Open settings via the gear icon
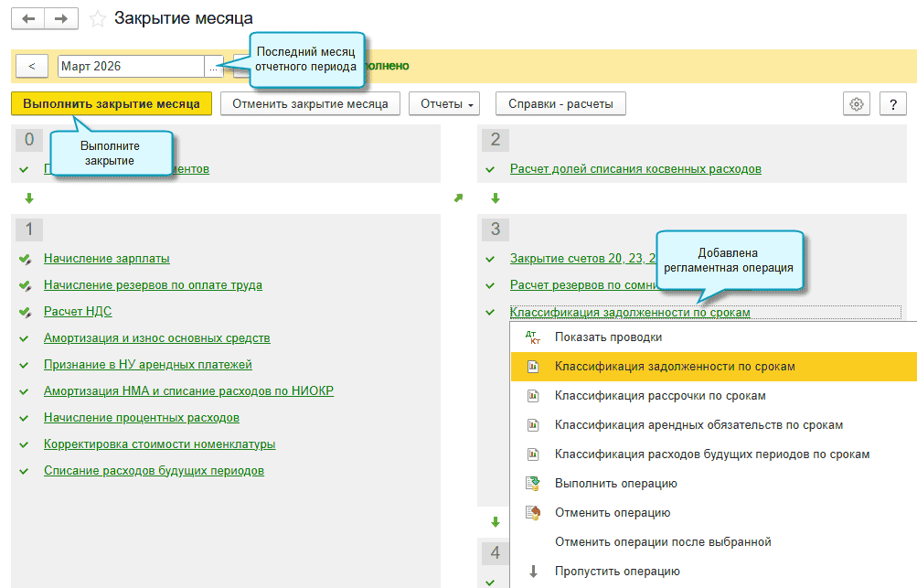The height and width of the screenshot is (588, 917). coord(856,104)
